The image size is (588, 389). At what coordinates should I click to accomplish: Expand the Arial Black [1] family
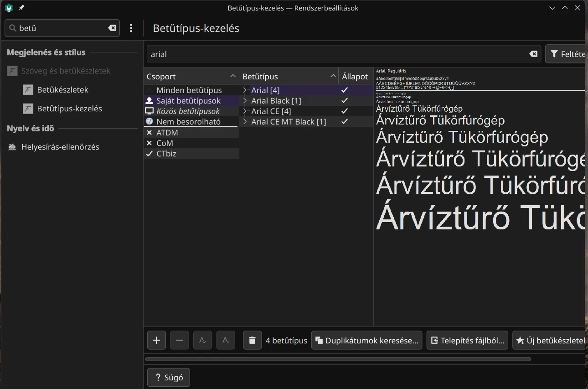tap(245, 100)
